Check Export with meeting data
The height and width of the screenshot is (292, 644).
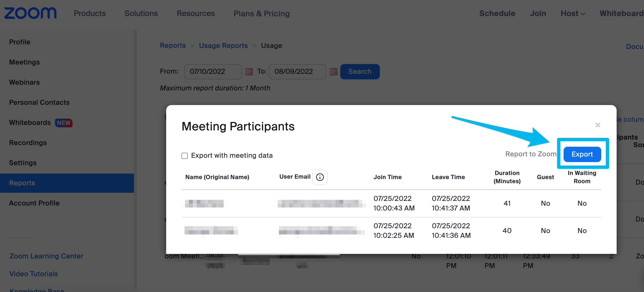pyautogui.click(x=184, y=156)
